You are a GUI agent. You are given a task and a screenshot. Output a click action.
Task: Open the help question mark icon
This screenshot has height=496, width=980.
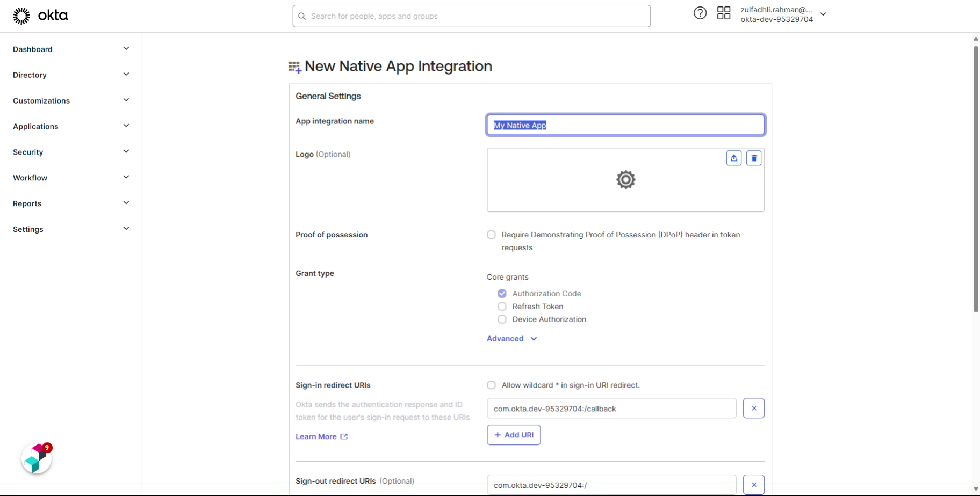[x=700, y=13]
